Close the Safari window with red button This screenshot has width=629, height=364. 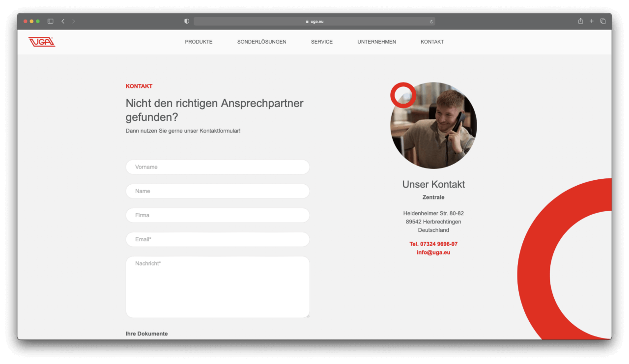(26, 21)
